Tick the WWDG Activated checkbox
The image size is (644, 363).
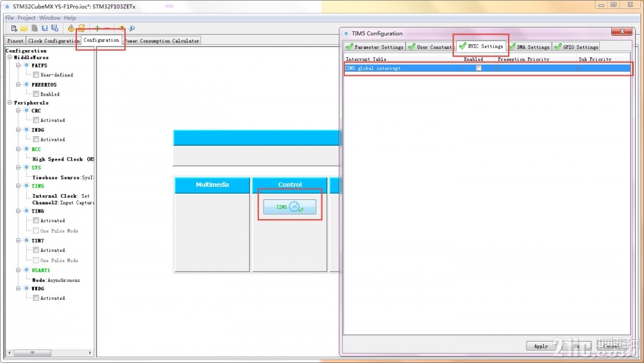36,298
